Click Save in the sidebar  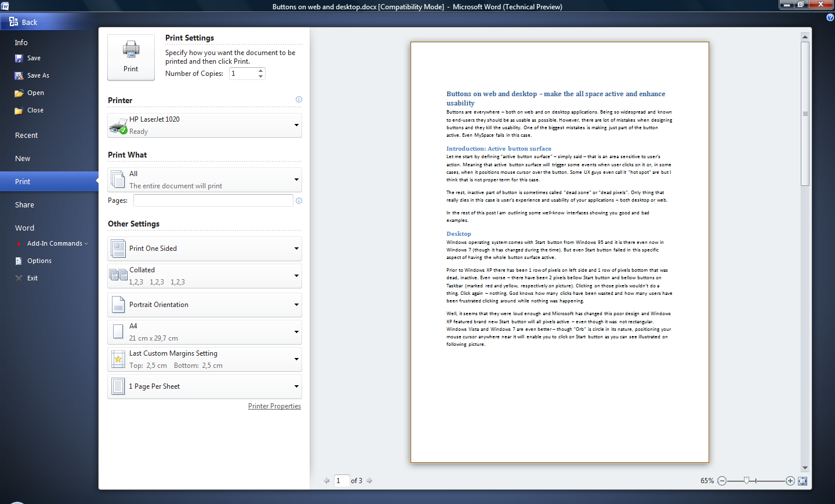click(34, 58)
